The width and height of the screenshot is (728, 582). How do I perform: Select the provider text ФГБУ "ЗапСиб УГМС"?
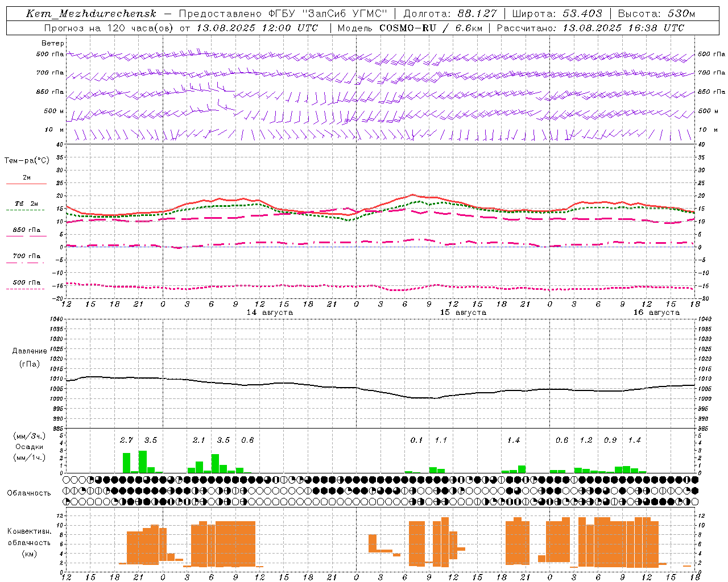328,14
